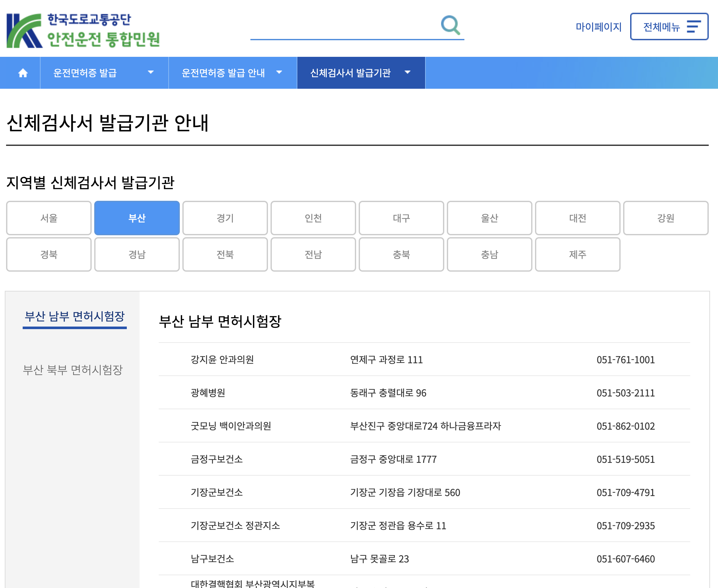Open the 전체메뉴 hamburger menu icon
This screenshot has height=588, width=718.
(693, 26)
